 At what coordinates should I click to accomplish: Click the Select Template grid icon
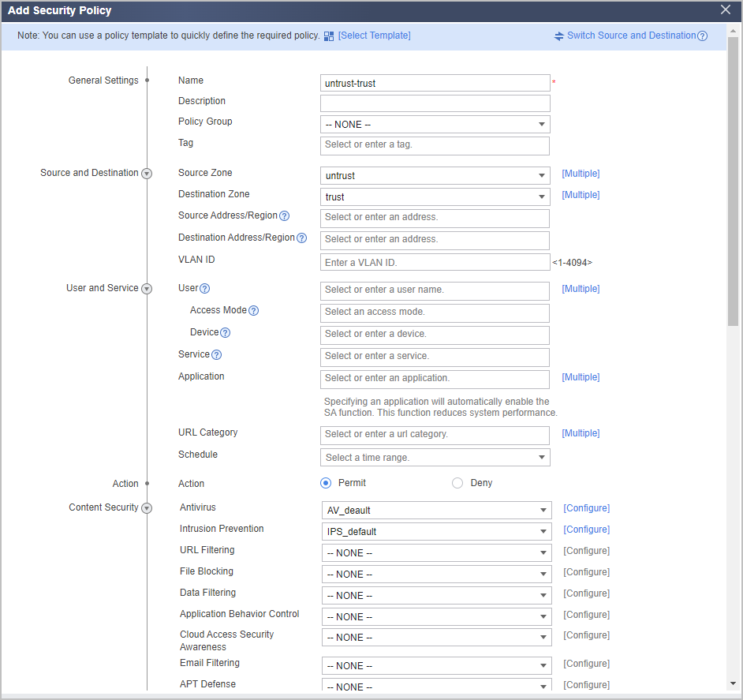tap(328, 36)
